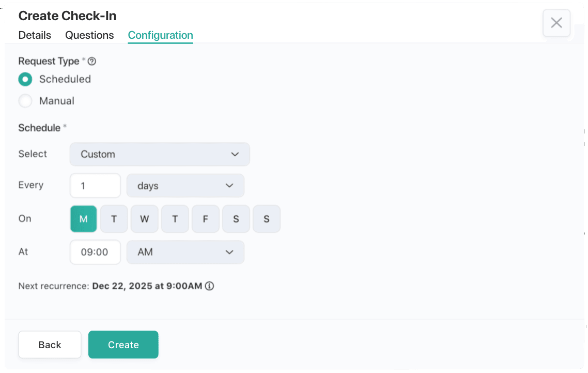Click the 09:00 time input field

coord(95,252)
